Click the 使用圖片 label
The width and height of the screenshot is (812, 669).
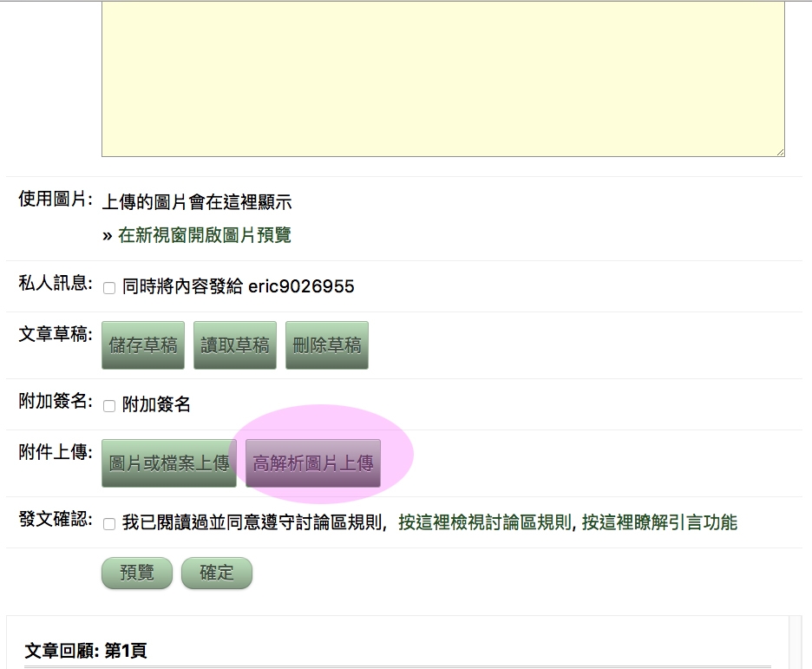pos(56,199)
